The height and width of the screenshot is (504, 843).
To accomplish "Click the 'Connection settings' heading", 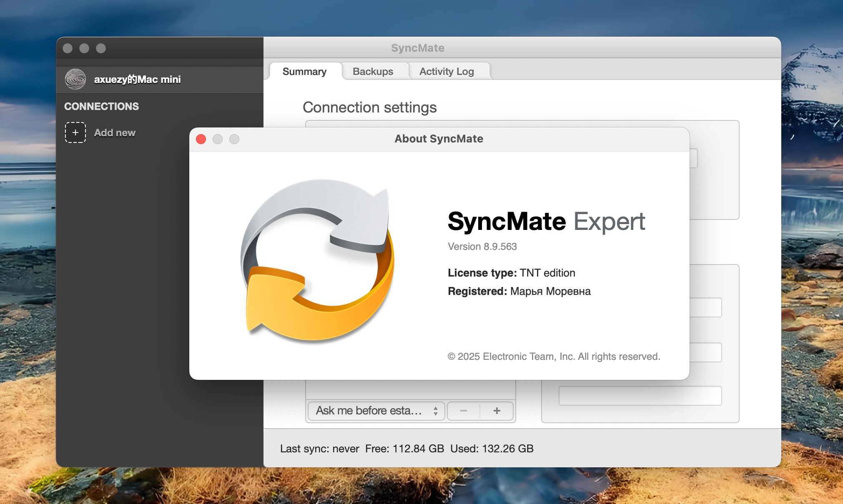I will click(369, 107).
